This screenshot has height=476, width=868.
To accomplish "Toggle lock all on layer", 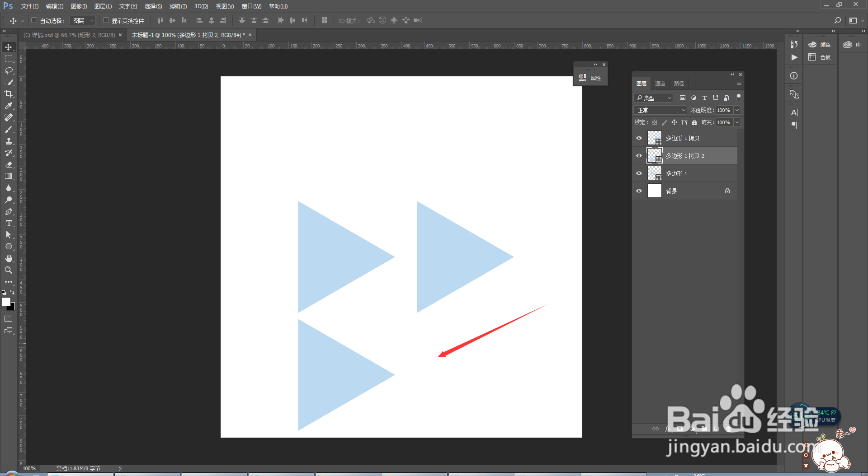I will 694,122.
